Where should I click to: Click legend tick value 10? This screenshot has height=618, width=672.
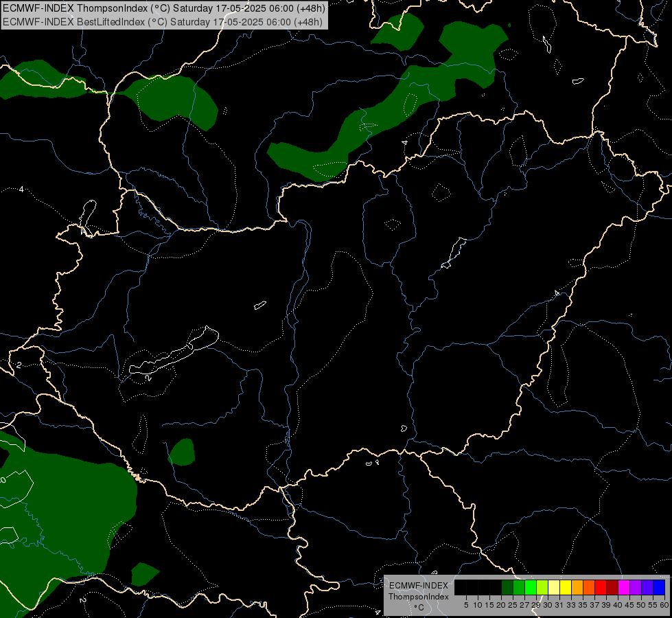click(478, 605)
